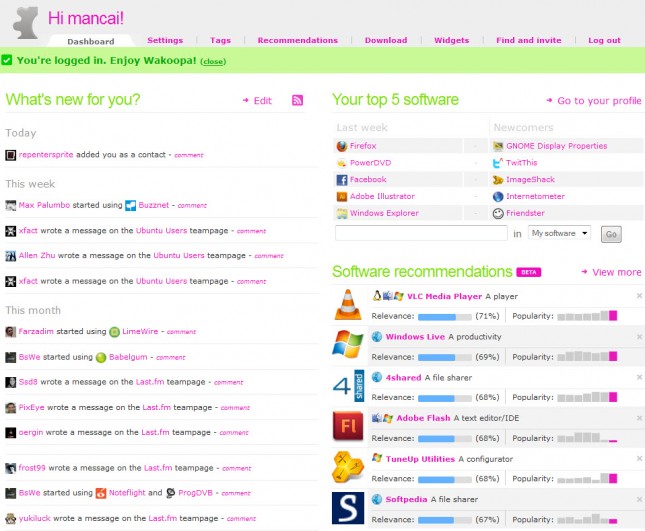Viewport: 645px width, 531px height.
Task: Click the software search input field
Action: (x=421, y=233)
